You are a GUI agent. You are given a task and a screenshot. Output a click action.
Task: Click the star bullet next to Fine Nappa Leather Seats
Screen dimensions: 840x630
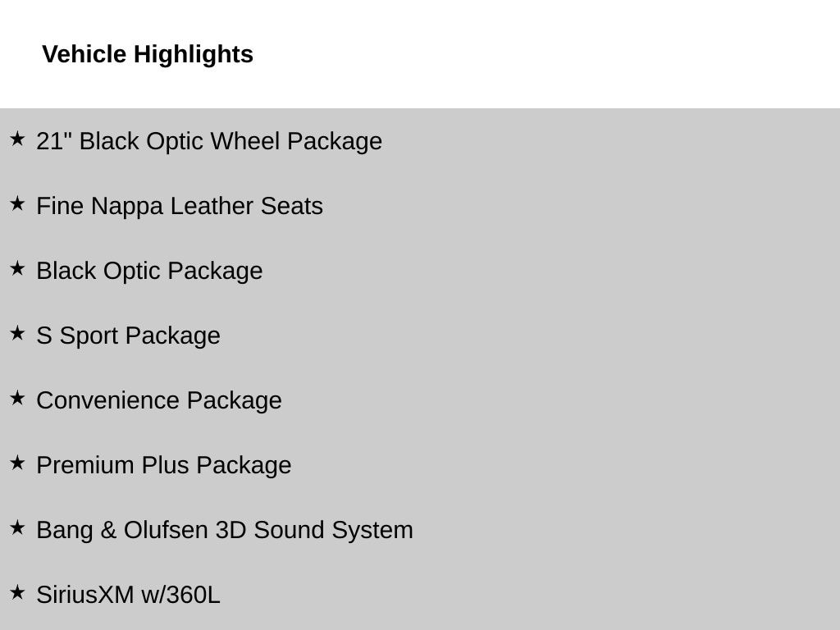click(17, 203)
